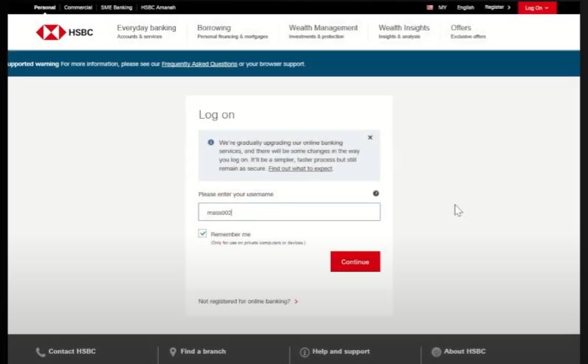The height and width of the screenshot is (364, 588).
Task: Uncheck the Remember me checkbox
Action: [203, 233]
